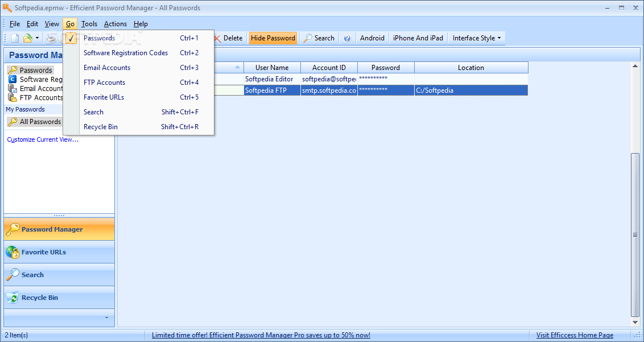Open the Help menu

click(x=141, y=24)
